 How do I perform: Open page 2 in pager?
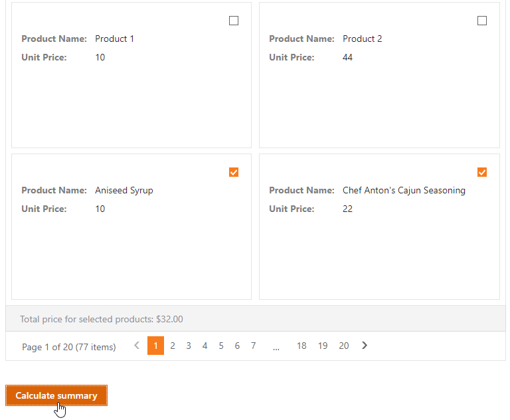173,346
